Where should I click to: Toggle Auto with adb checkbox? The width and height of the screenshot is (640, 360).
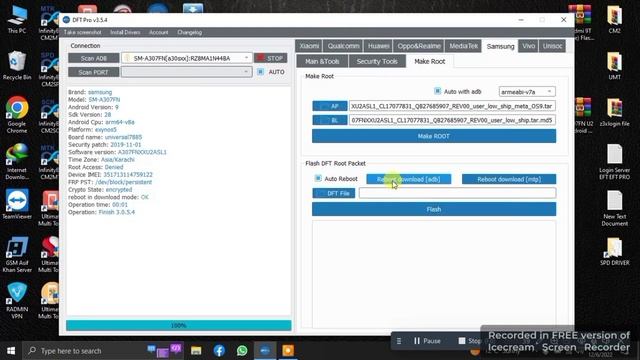pyautogui.click(x=437, y=91)
